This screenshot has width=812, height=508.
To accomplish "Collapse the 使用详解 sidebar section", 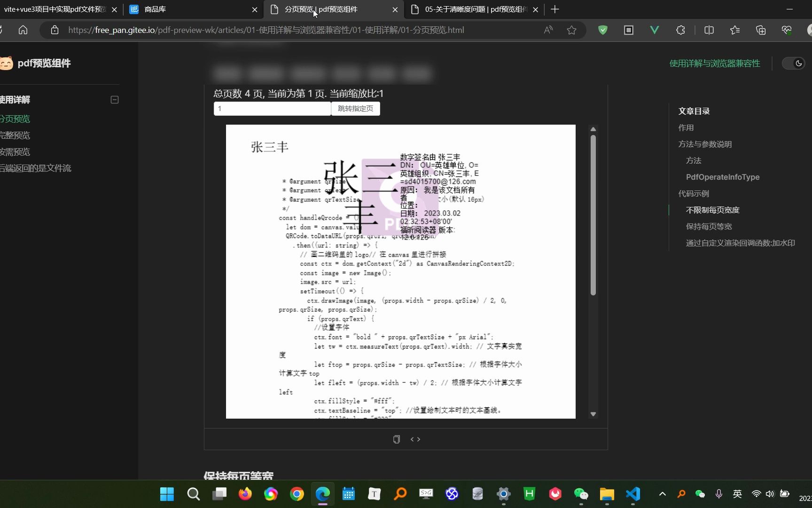I will click(x=114, y=100).
